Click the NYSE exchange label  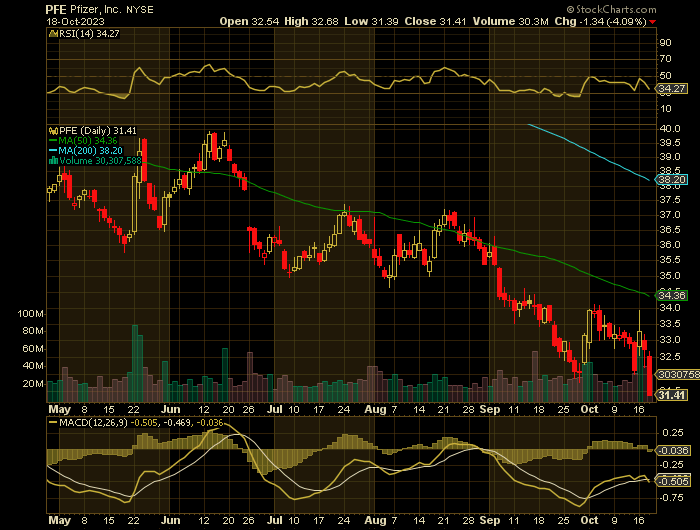[140, 10]
